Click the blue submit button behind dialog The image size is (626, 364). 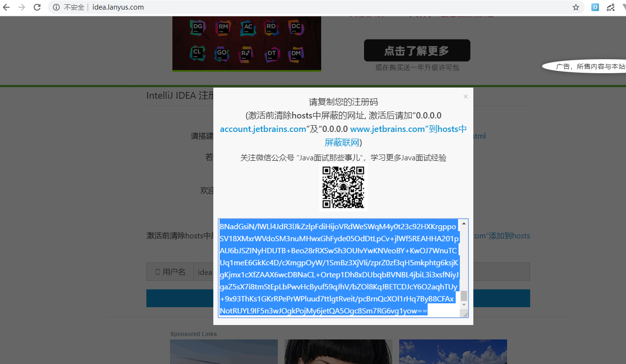coord(338,299)
